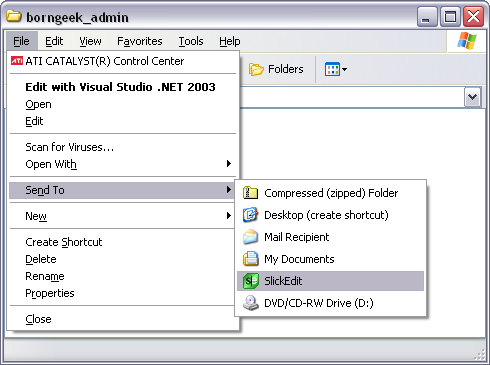Choose Delete from the File menu
This screenshot has width=490, height=365.
122,259
